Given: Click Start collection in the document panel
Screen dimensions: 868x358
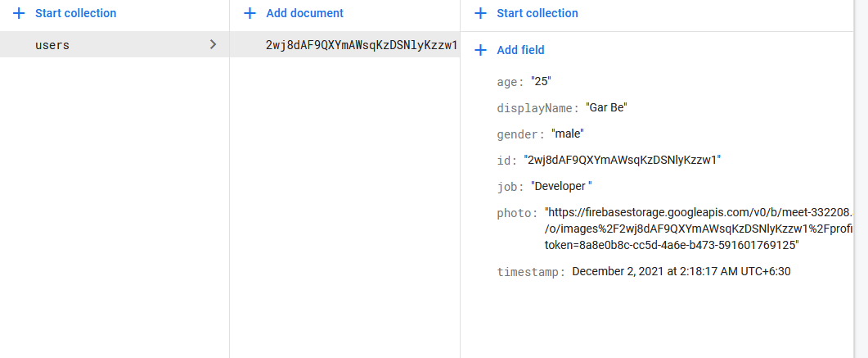Looking at the screenshot, I should pyautogui.click(x=537, y=13).
